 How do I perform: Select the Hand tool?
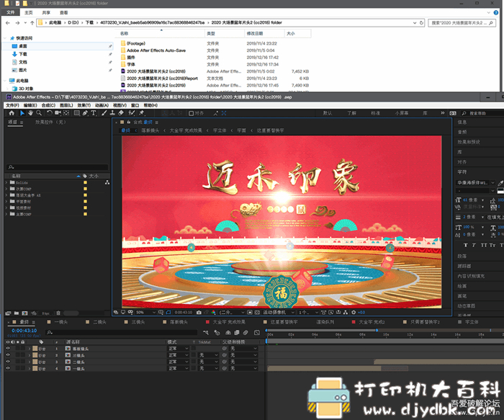coord(30,113)
